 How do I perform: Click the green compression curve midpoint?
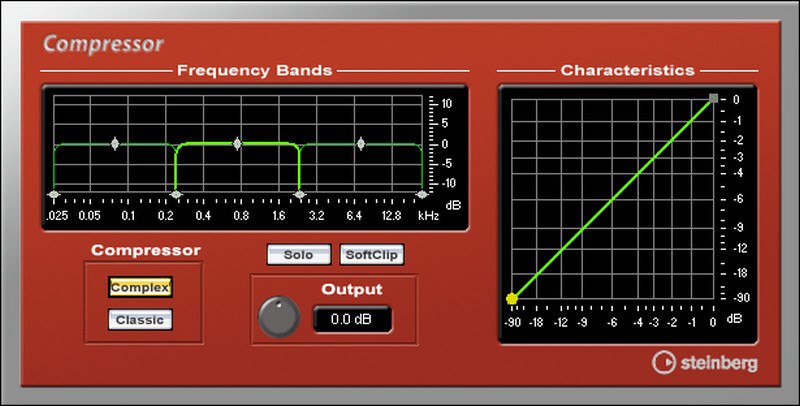612,199
